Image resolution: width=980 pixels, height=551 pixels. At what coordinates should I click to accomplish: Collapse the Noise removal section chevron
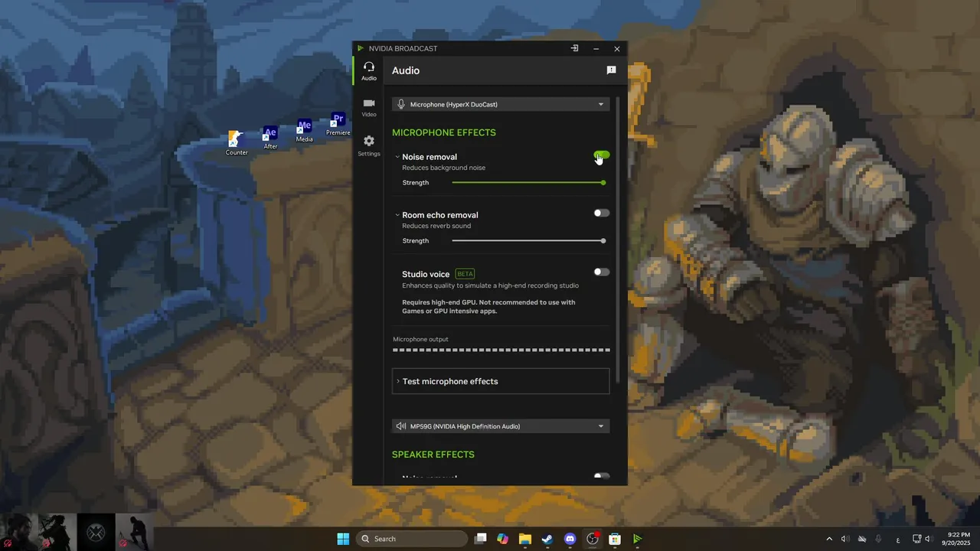click(x=397, y=157)
